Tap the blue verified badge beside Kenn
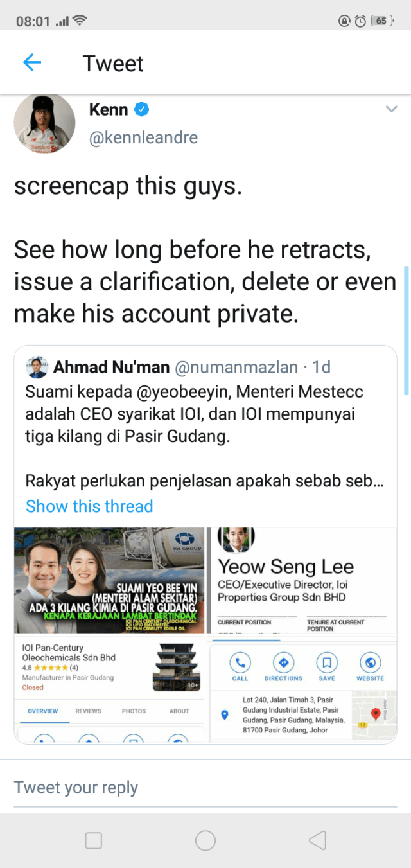411x868 pixels. tap(141, 110)
